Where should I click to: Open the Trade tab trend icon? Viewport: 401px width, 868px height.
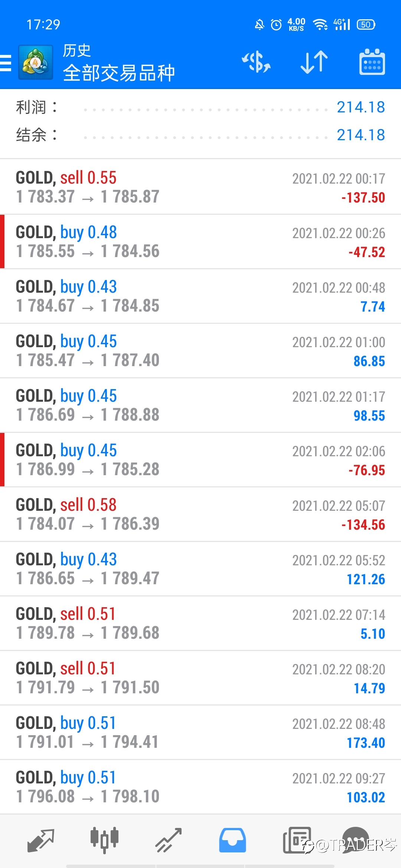pyautogui.click(x=169, y=840)
